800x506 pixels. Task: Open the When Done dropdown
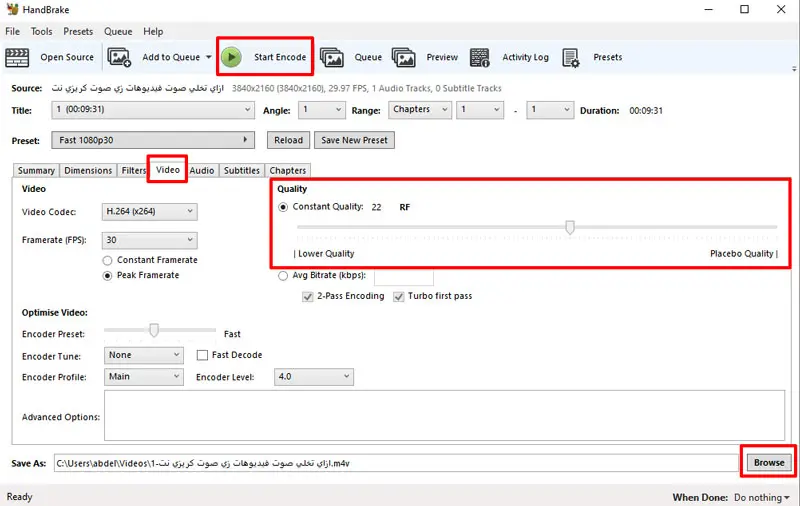point(762,497)
